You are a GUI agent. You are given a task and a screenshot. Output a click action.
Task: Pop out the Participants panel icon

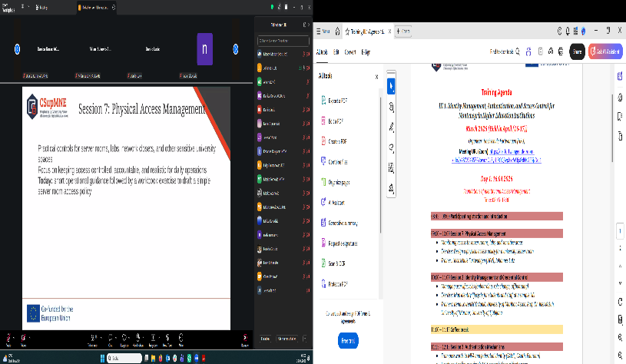[x=304, y=25]
